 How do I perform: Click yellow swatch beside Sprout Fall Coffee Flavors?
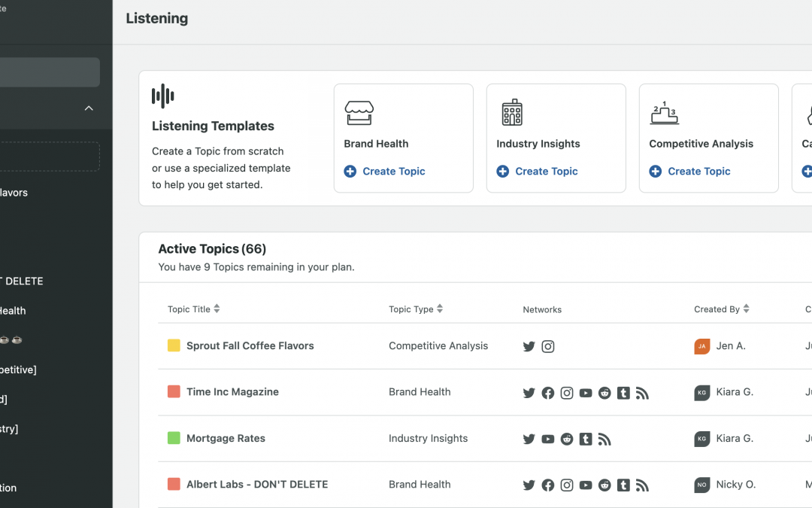click(174, 346)
